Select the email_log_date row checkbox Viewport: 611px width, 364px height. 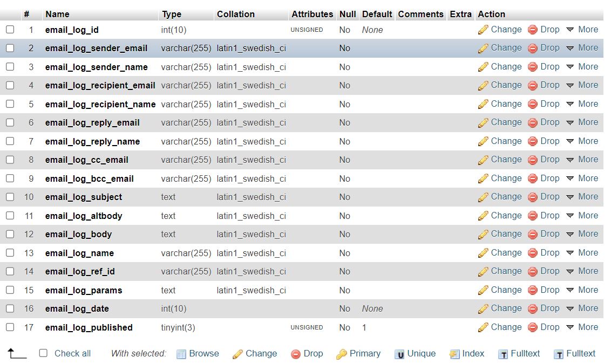[x=10, y=308]
